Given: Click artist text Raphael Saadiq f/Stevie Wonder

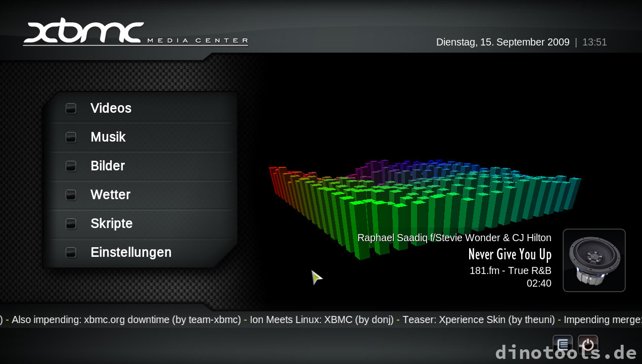Looking at the screenshot, I should pyautogui.click(x=454, y=238).
